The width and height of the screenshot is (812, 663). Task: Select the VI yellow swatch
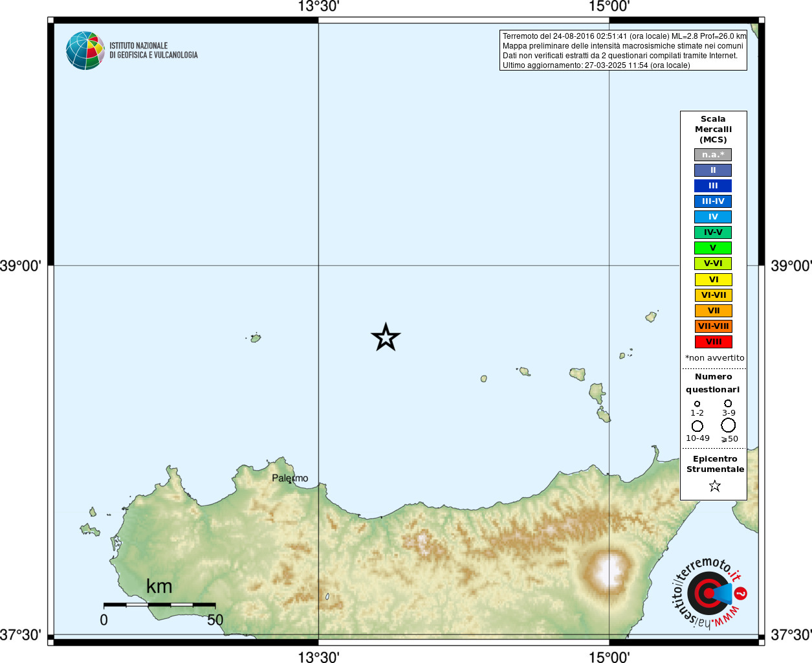714,280
